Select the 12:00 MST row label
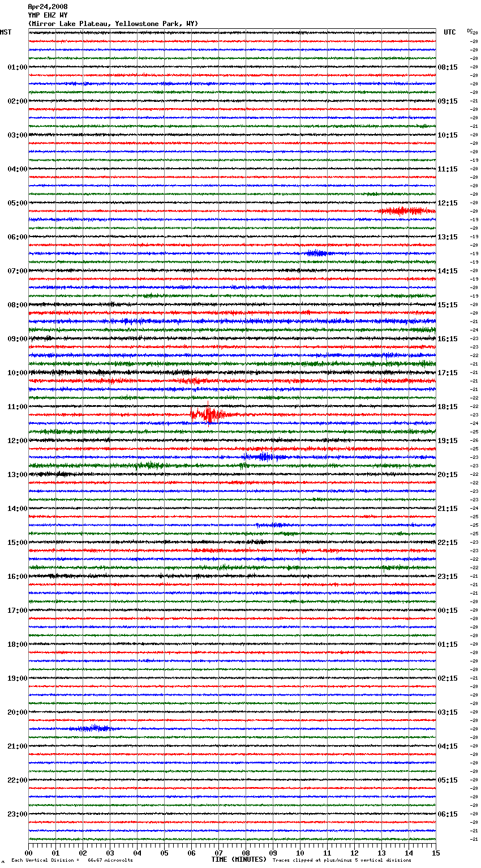 coord(17,441)
